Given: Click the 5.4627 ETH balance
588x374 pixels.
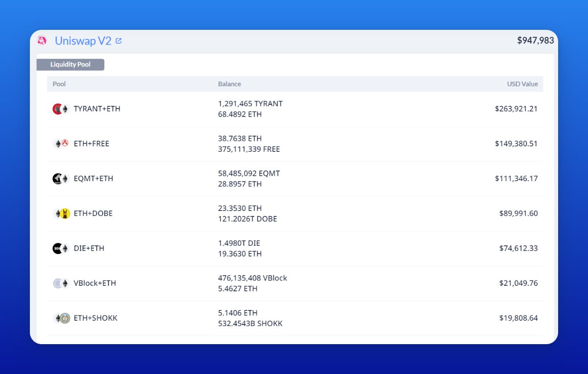Looking at the screenshot, I should [238, 288].
